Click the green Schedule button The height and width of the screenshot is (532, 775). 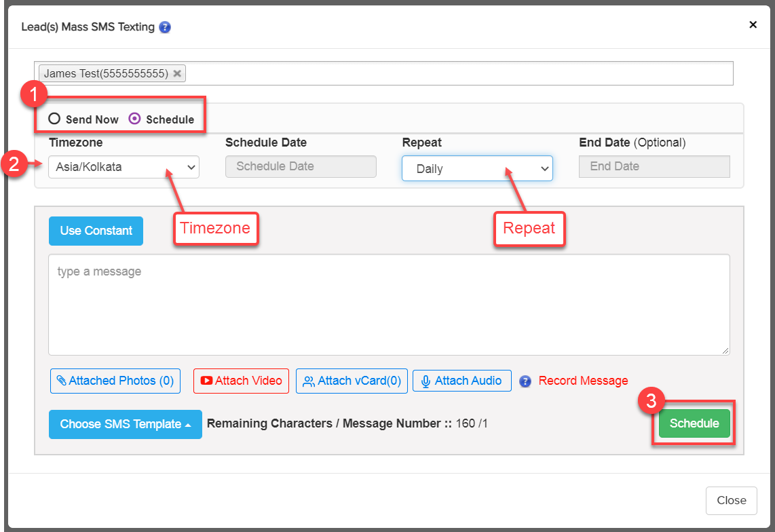(694, 423)
